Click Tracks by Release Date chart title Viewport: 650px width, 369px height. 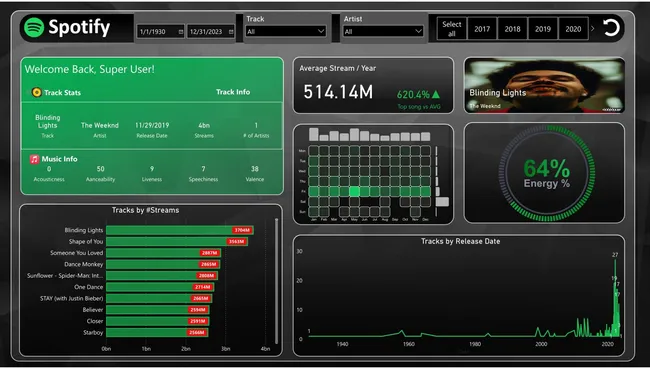point(461,241)
